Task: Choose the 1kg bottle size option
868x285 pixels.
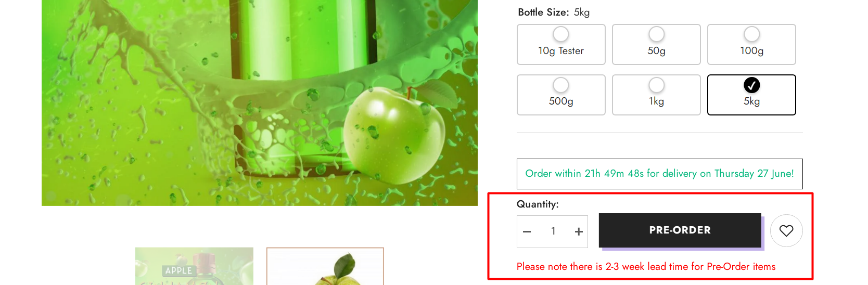Action: 656,95
